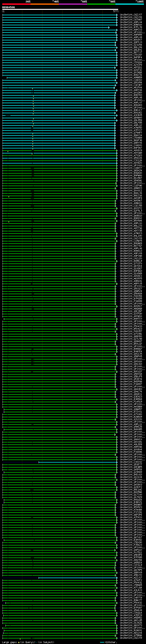Select the UniRef100_C5YQS6 label
This screenshot has height=644, width=146.
(x=131, y=63)
